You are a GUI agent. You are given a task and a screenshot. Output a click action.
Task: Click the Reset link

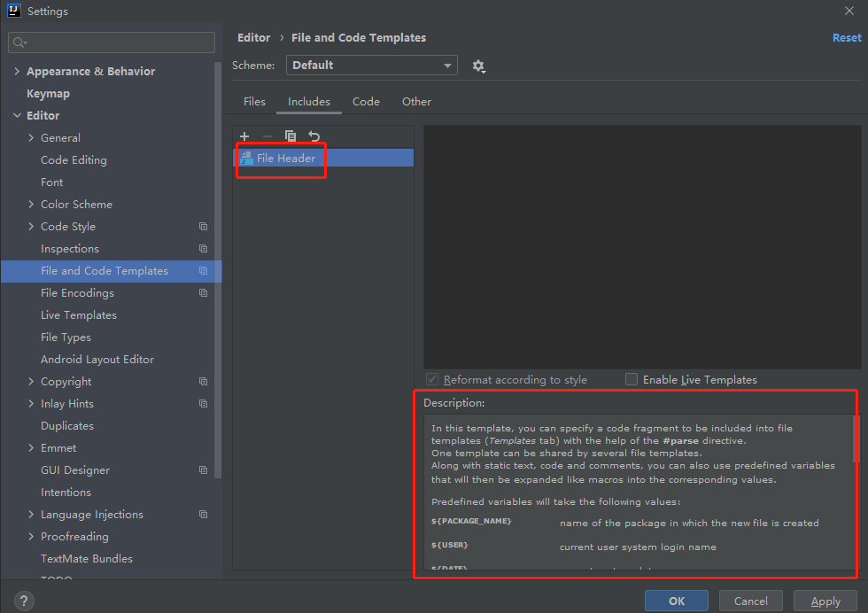(x=847, y=38)
